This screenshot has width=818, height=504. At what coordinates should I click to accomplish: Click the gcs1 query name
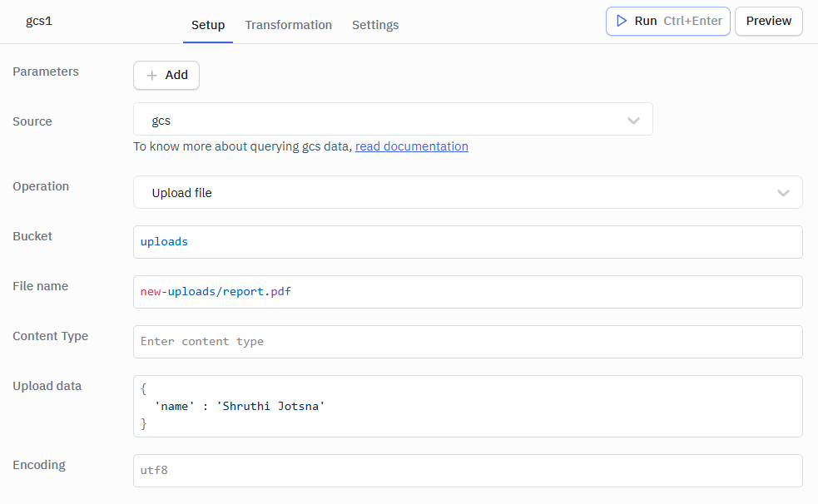(39, 21)
